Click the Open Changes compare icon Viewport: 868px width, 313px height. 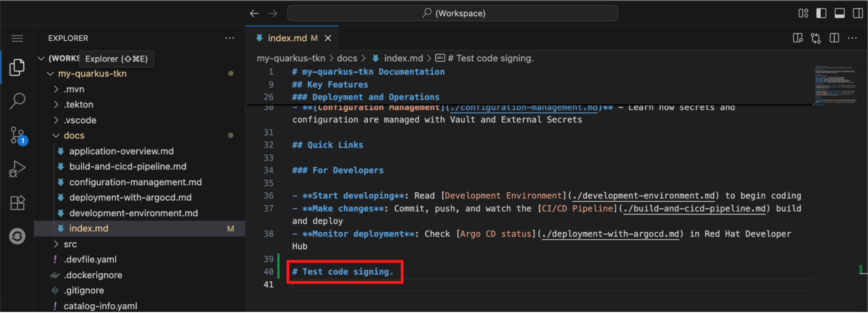tap(816, 38)
